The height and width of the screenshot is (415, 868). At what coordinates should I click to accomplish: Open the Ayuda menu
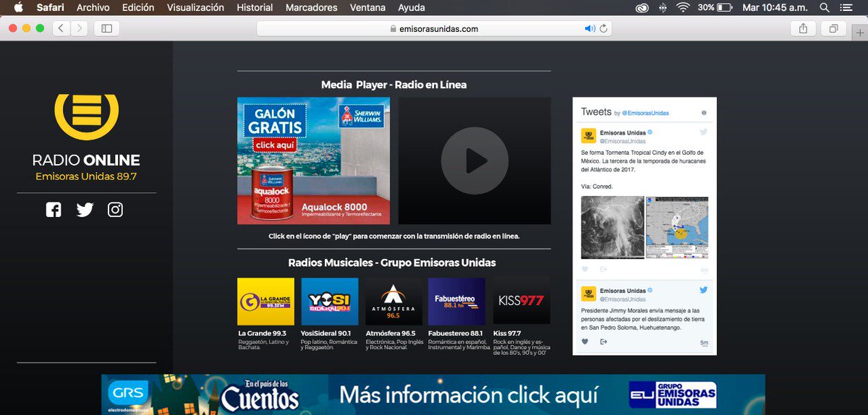[412, 7]
